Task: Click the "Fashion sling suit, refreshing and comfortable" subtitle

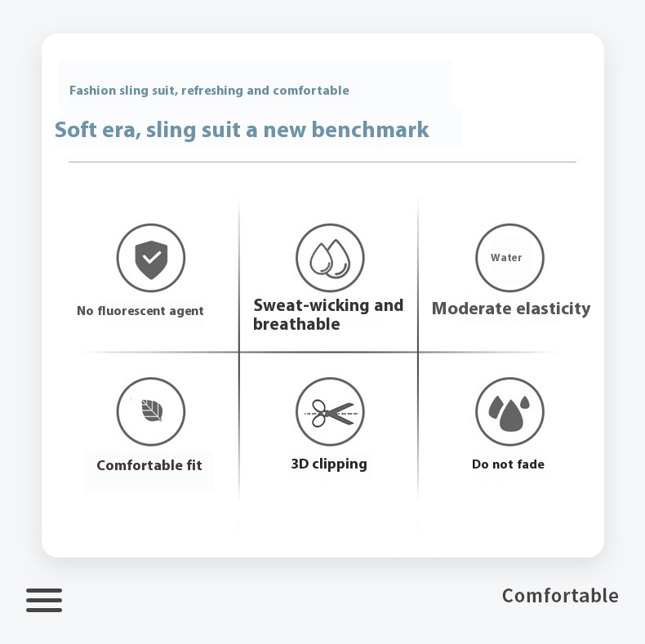Action: 209,91
